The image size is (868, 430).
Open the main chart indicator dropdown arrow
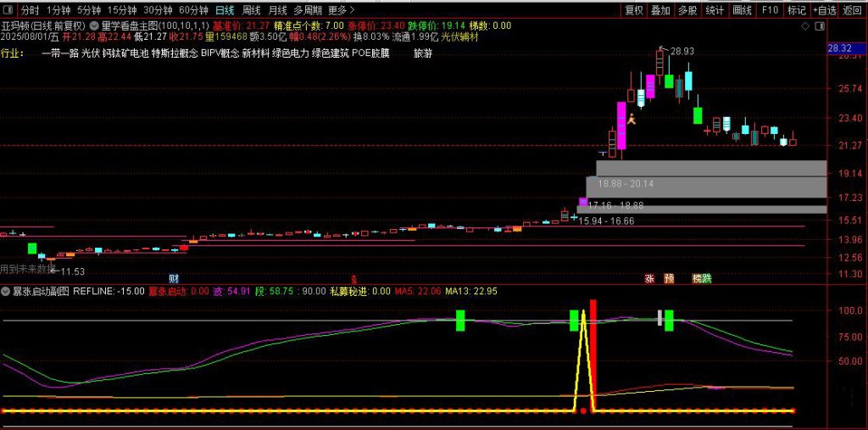point(93,26)
